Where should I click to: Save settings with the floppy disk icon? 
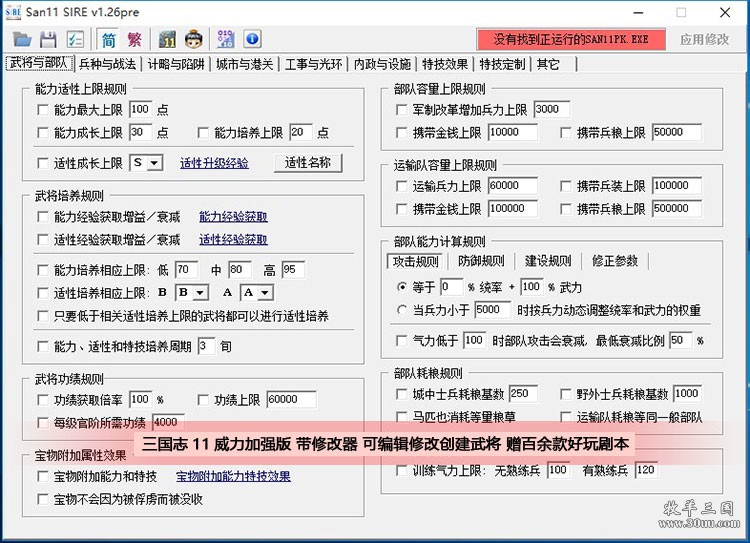point(48,39)
